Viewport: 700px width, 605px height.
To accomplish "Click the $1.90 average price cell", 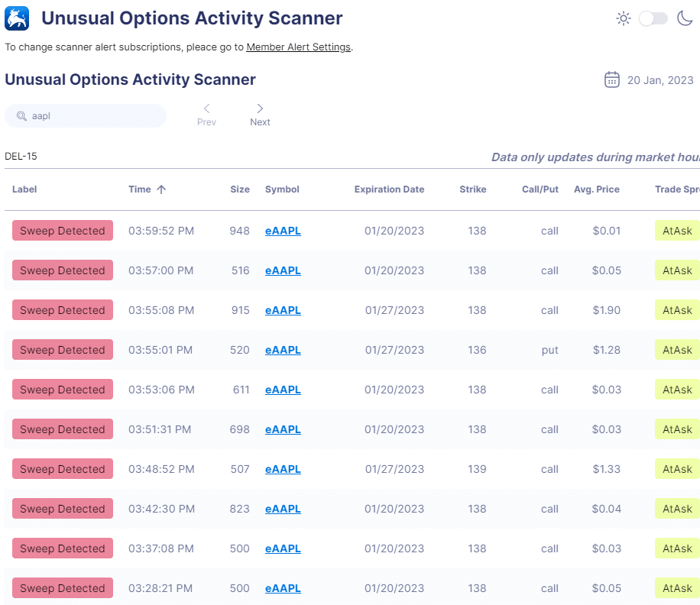I will point(606,310).
